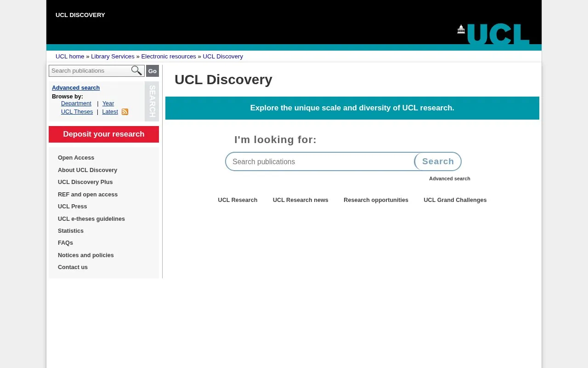
Task: Follow the Library Services breadcrumb
Action: click(x=113, y=57)
